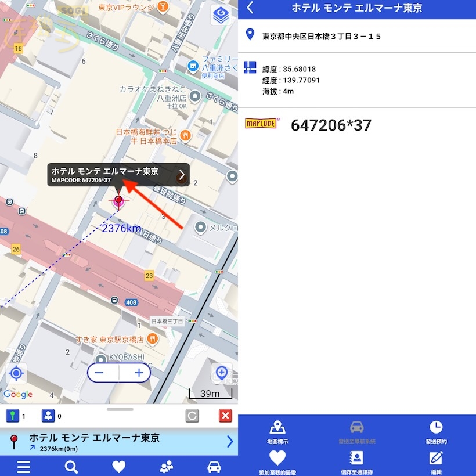Grab the bottom sheet drag handle
476x476 pixels.
(120, 409)
